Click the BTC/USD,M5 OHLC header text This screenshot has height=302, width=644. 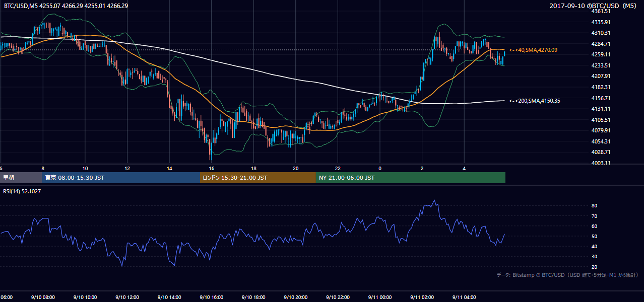click(x=66, y=6)
